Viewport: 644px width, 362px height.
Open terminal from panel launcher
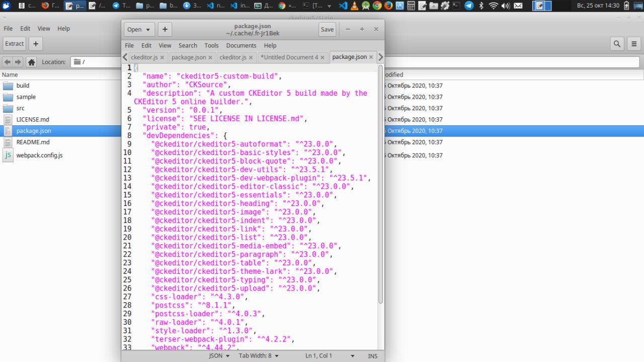(456, 6)
